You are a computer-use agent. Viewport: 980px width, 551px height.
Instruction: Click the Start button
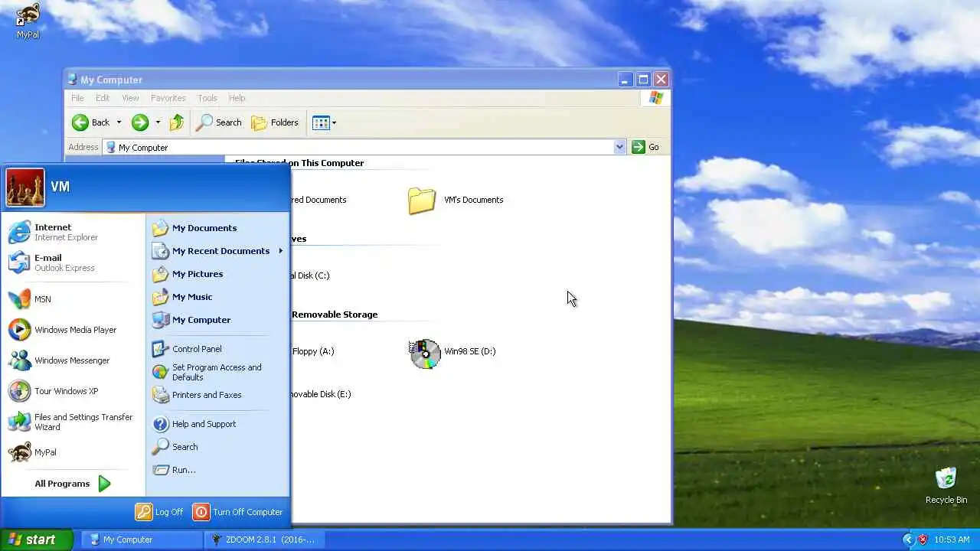click(x=36, y=540)
